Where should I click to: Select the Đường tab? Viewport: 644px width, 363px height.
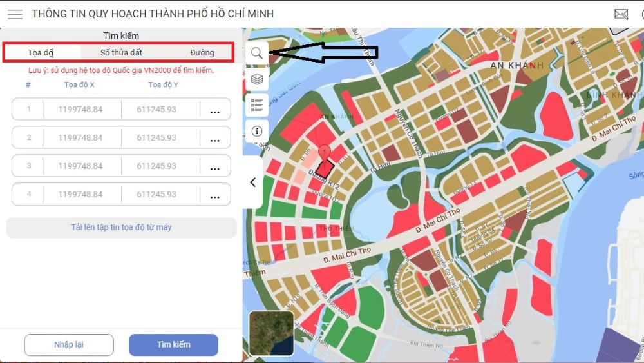(202, 53)
